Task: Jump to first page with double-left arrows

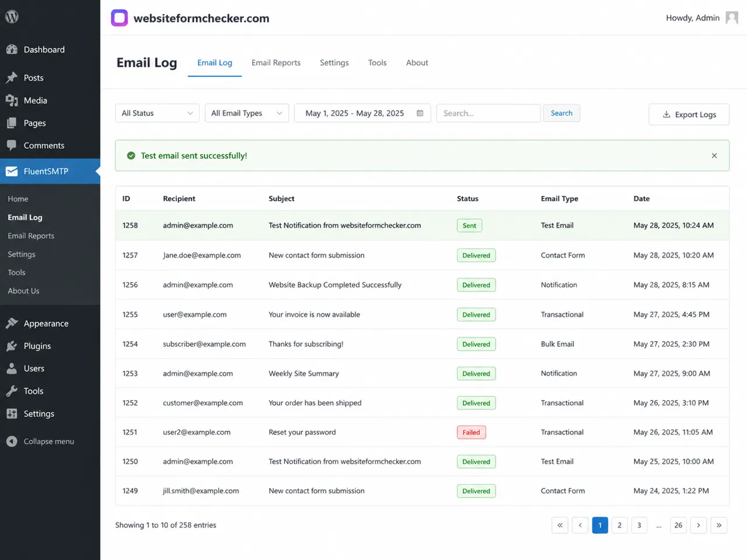Action: click(x=560, y=525)
